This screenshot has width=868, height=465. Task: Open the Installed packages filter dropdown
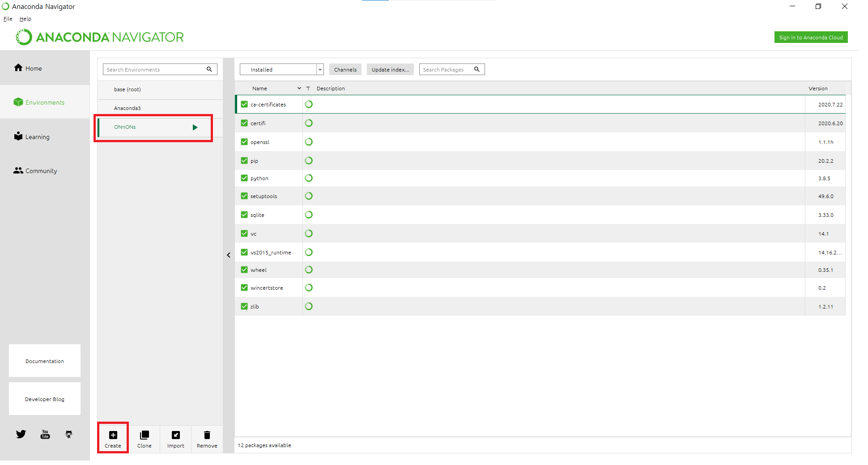click(282, 69)
